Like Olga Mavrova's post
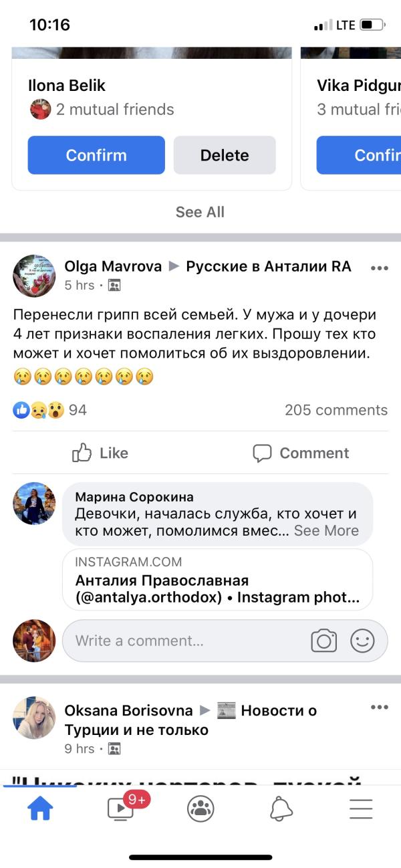The width and height of the screenshot is (401, 868). 100,453
